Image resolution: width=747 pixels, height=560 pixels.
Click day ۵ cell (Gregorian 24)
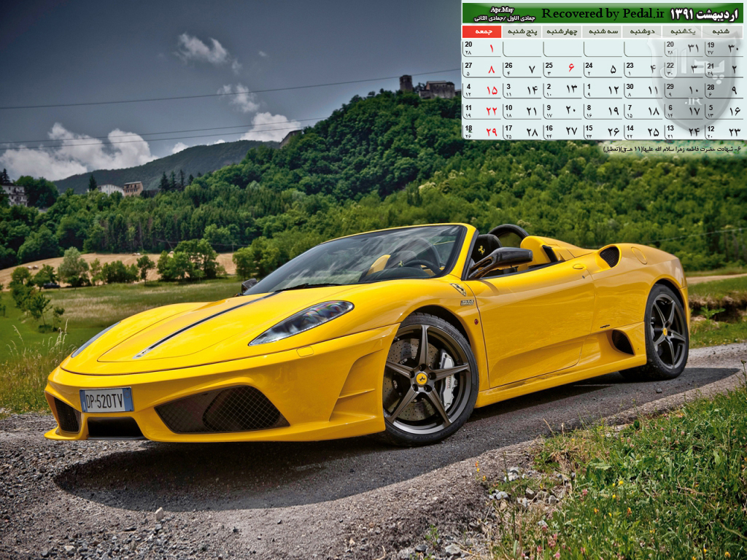coord(603,69)
